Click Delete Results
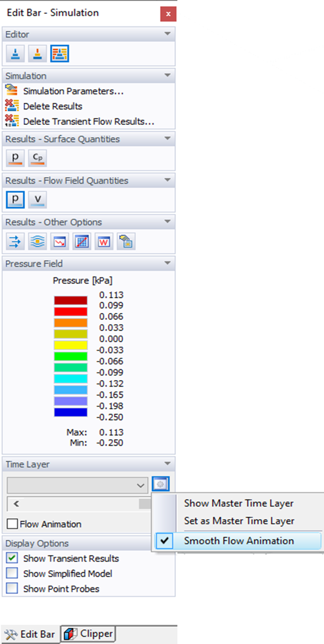Screen dimensions: 324x644 53,106
